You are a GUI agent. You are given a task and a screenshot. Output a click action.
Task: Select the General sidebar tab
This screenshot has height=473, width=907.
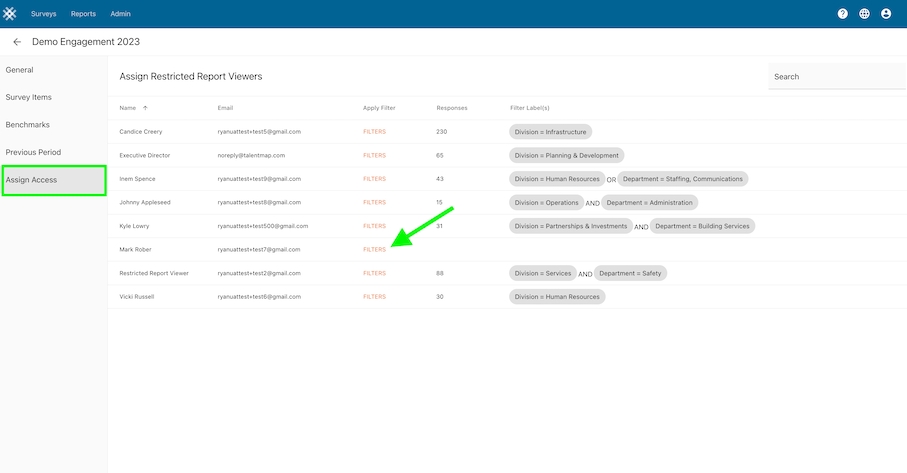[20, 70]
